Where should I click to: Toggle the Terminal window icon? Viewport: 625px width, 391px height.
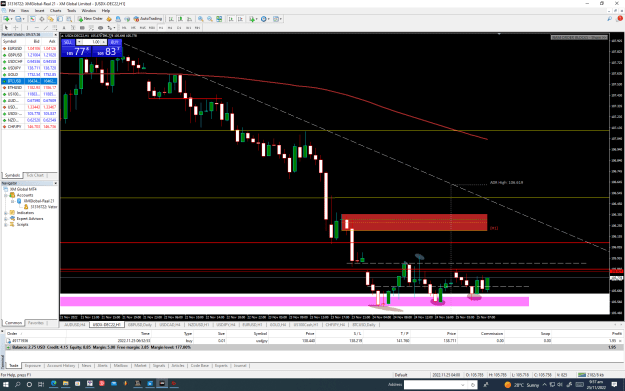click(x=60, y=19)
